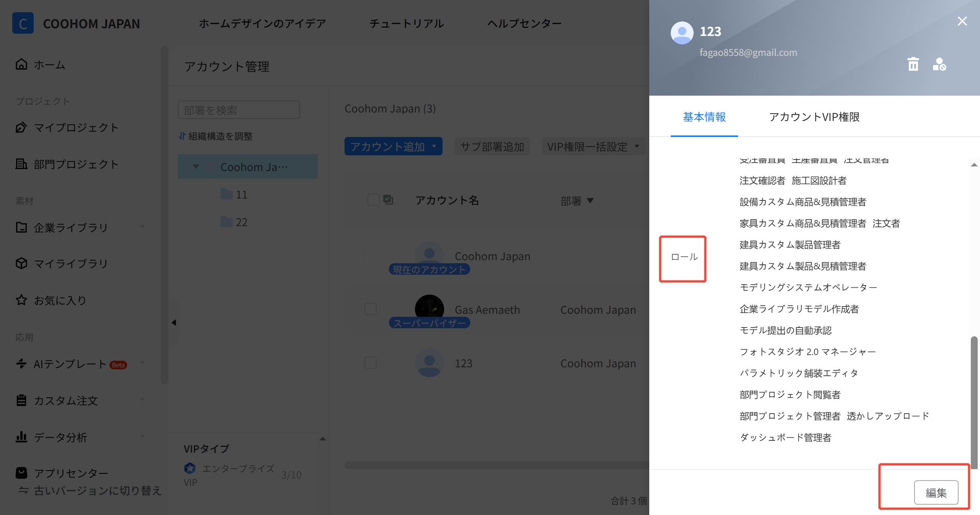Switch to the 基本情報 tab

(x=704, y=117)
